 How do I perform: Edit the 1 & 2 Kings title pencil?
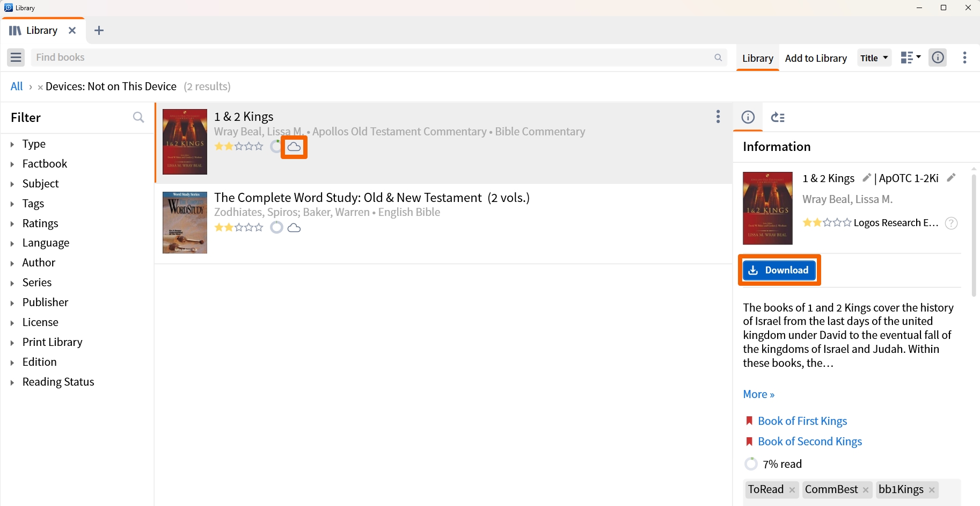[x=866, y=178]
